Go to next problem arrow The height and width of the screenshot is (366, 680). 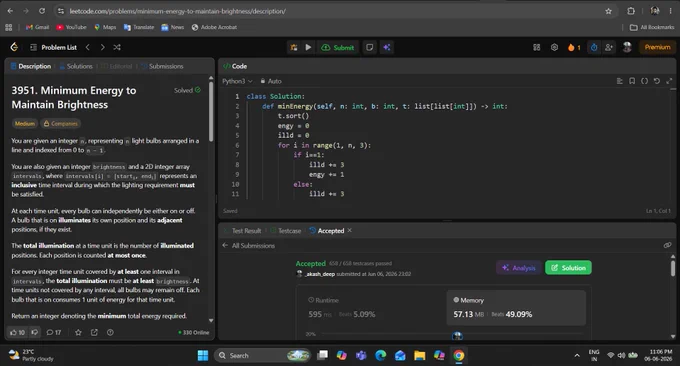click(x=102, y=47)
